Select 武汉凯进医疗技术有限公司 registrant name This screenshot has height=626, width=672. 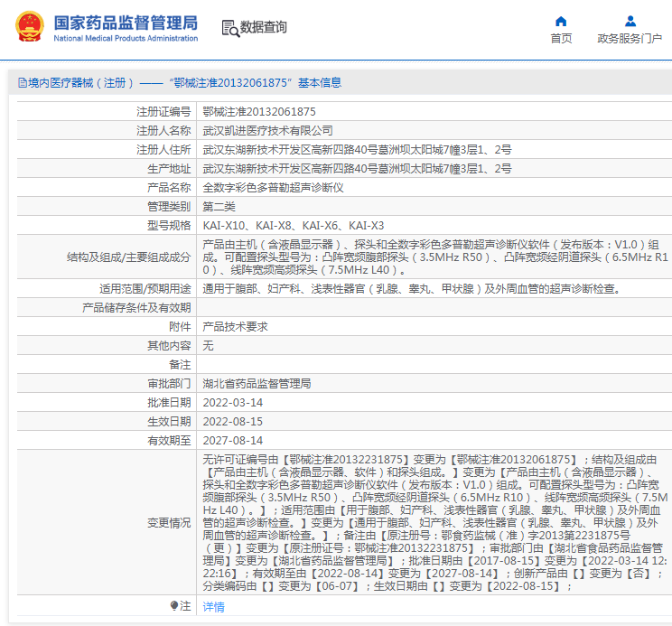[x=268, y=131]
